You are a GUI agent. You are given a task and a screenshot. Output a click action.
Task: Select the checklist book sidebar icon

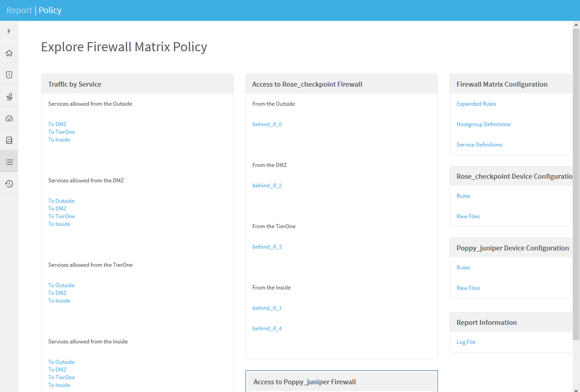click(x=9, y=140)
